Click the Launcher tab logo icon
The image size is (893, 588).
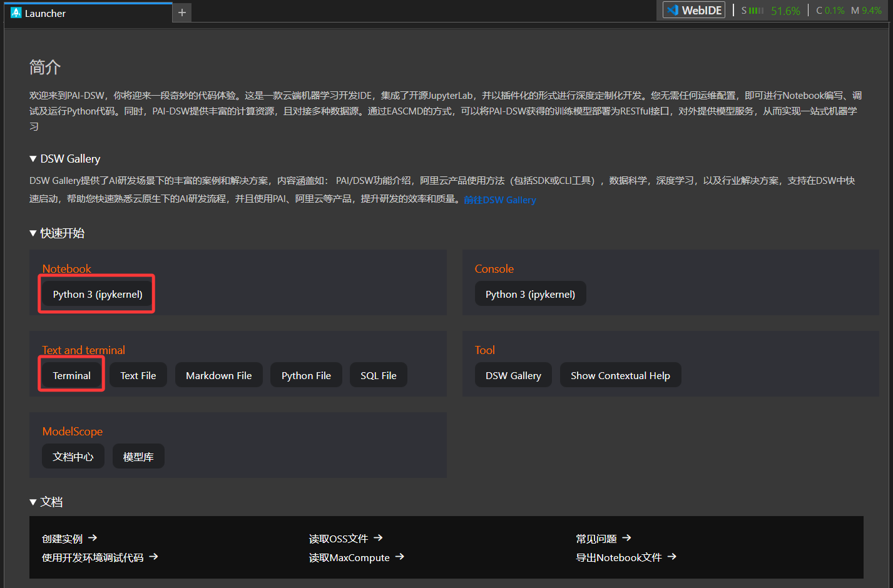16,13
